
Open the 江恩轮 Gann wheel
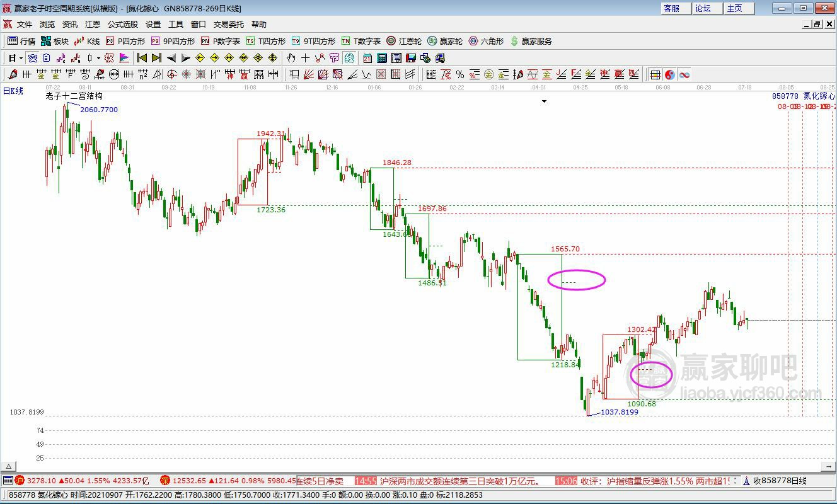click(x=404, y=41)
